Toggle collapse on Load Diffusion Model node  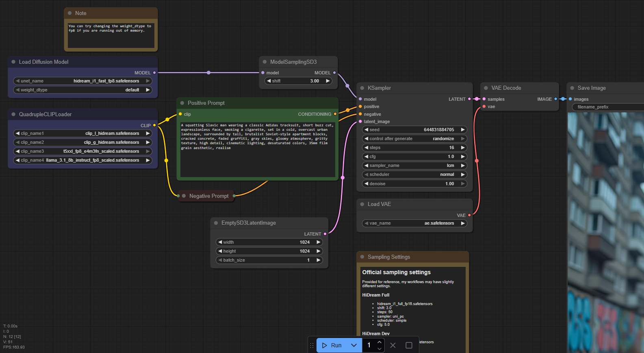pos(13,62)
